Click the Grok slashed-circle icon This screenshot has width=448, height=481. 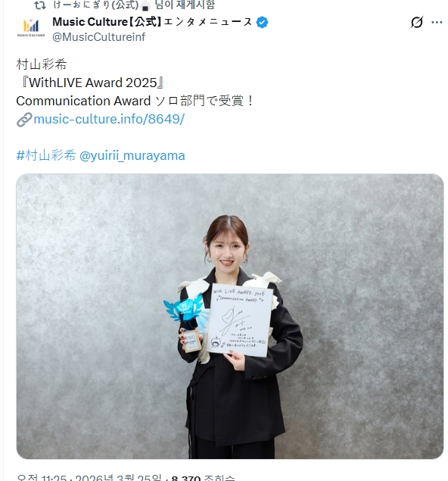[x=417, y=22]
